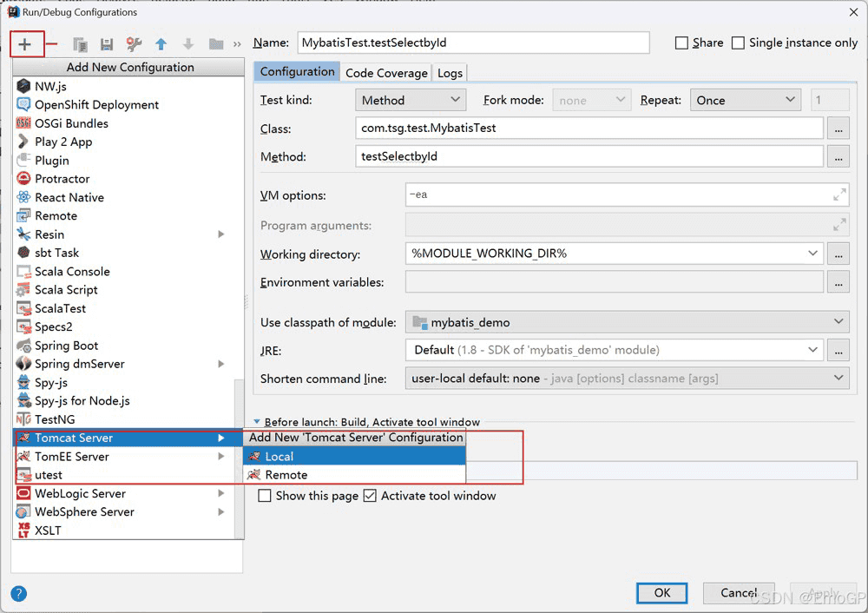868x613 pixels.
Task: Click the minus Remove Configuration icon
Action: [51, 44]
